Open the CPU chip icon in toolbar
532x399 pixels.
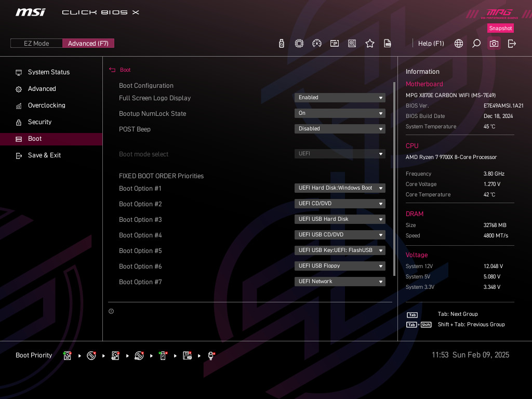click(299, 44)
